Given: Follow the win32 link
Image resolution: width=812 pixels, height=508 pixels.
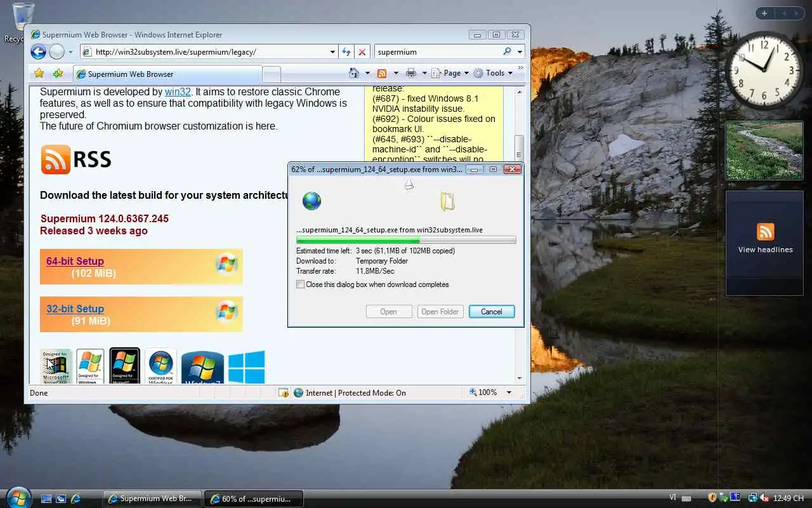Looking at the screenshot, I should point(178,92).
